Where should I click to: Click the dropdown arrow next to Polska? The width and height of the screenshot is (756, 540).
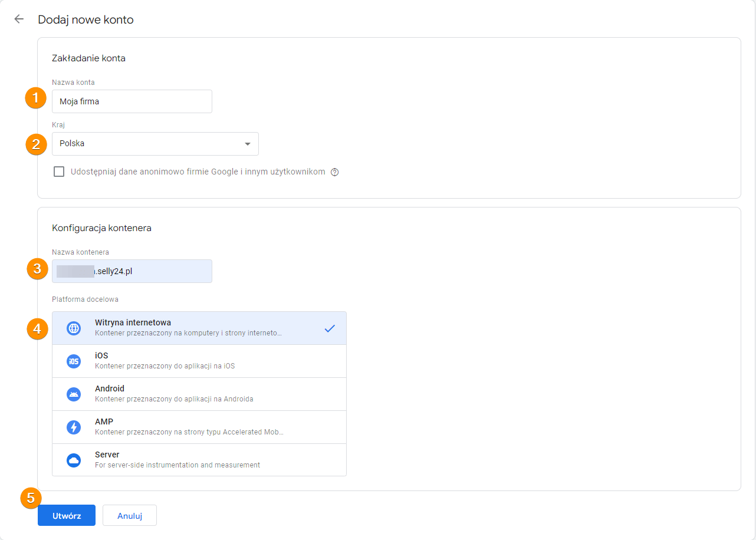(x=247, y=144)
